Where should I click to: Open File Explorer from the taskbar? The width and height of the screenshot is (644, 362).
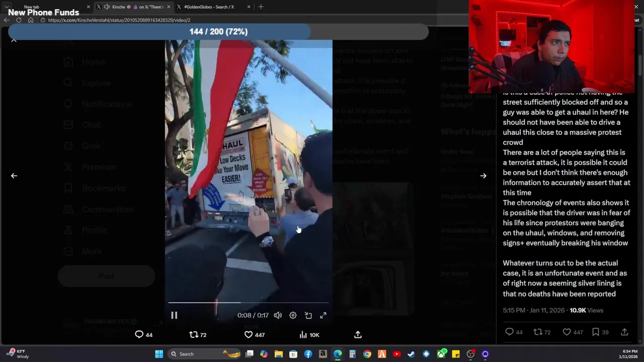278,354
